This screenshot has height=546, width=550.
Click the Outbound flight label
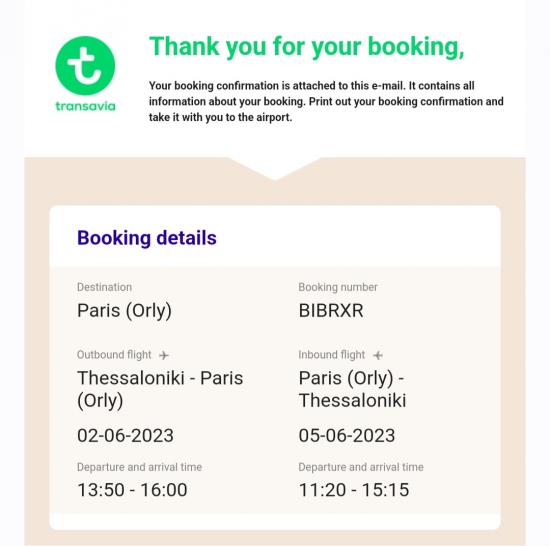click(114, 355)
